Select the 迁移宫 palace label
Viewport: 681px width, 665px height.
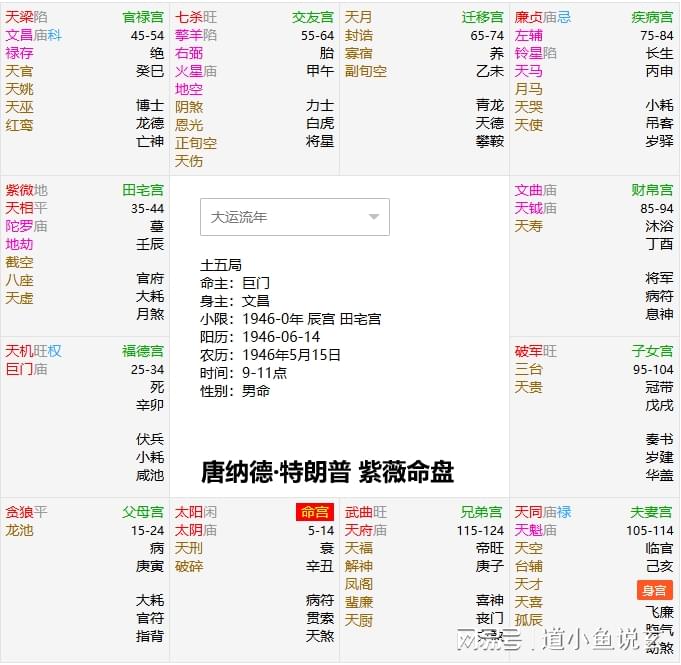pos(483,17)
